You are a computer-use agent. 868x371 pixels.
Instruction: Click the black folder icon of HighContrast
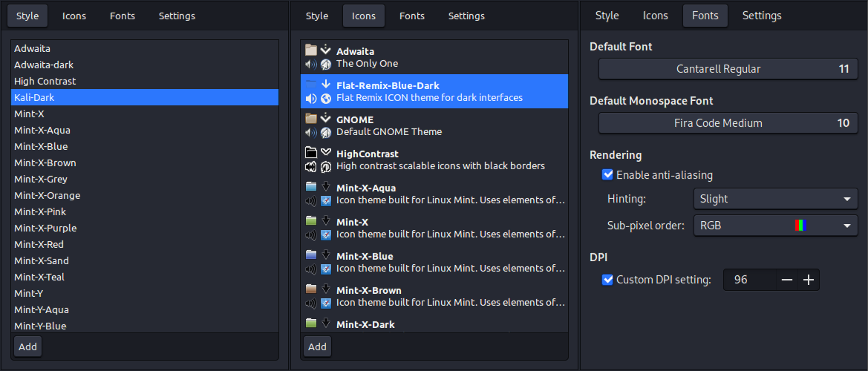click(311, 153)
